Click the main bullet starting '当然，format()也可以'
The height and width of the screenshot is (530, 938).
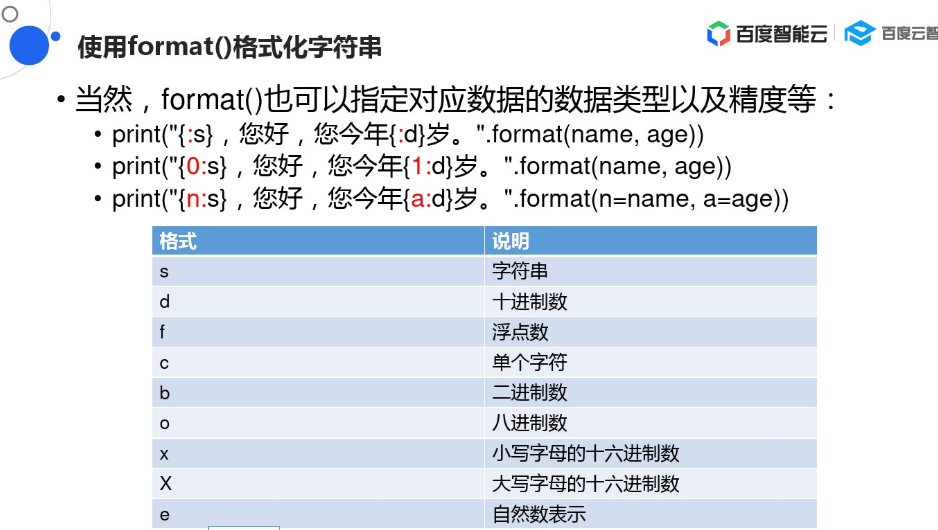pyautogui.click(x=455, y=99)
